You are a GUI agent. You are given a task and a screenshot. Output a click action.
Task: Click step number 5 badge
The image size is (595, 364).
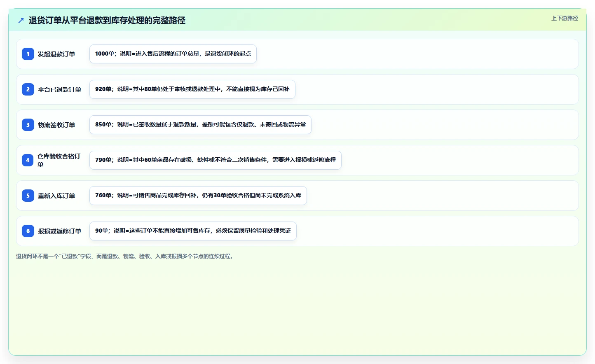pos(28,196)
